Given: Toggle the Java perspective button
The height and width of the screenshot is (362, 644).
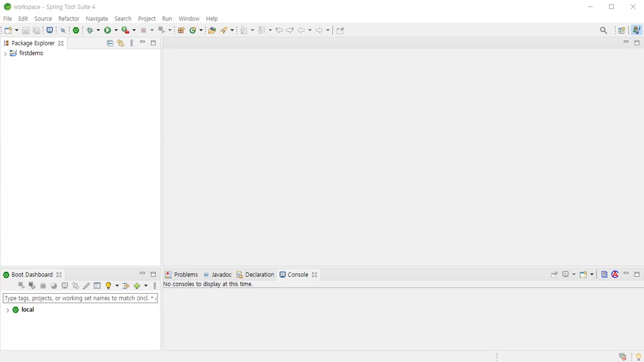Looking at the screenshot, I should (x=636, y=30).
